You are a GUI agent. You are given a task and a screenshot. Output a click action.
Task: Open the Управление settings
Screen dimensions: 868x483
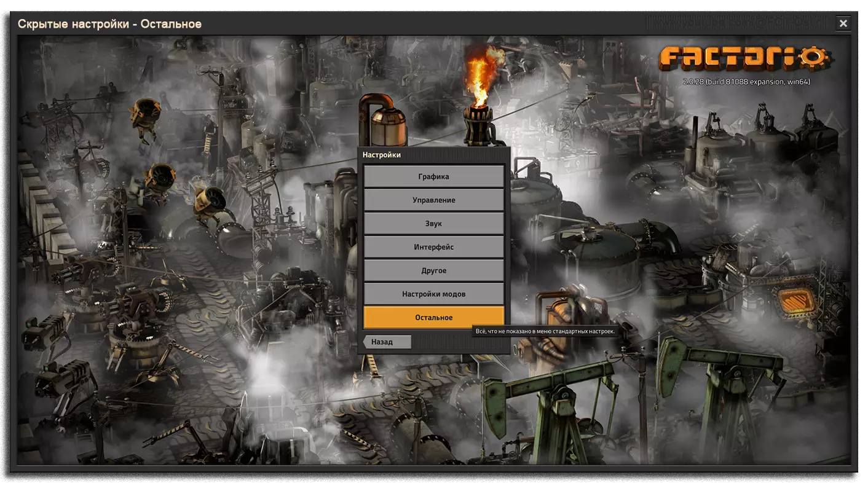(433, 200)
